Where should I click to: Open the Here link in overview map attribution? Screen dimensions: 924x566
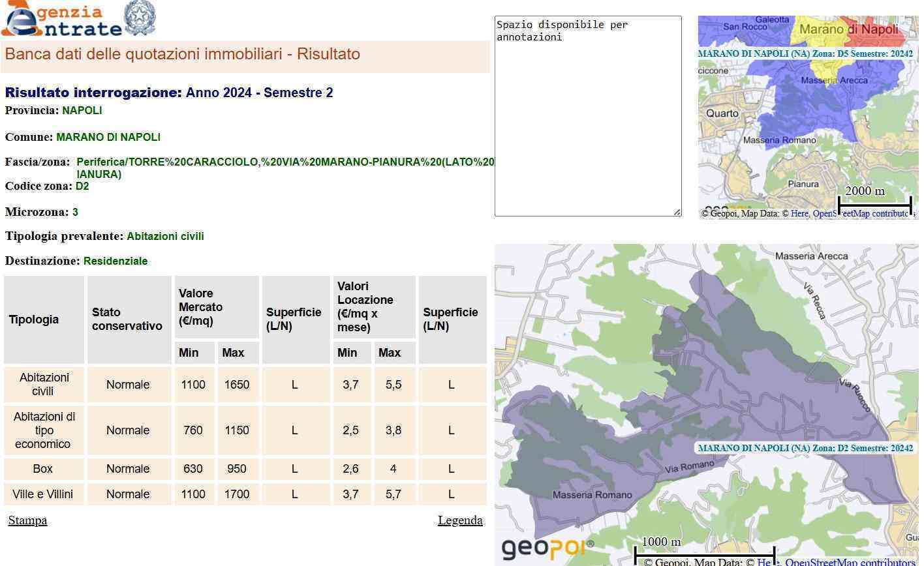pos(799,214)
